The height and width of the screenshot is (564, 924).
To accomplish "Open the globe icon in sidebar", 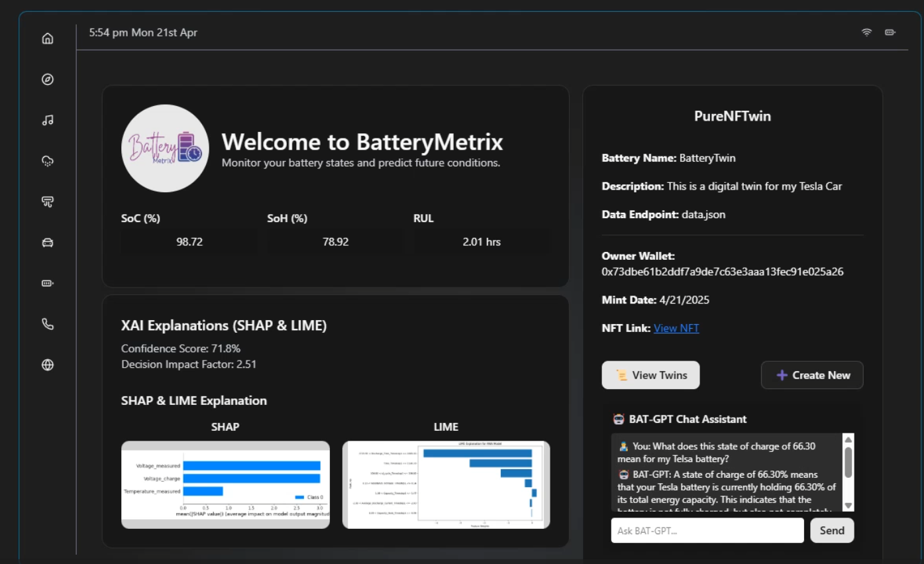I will pyautogui.click(x=48, y=365).
